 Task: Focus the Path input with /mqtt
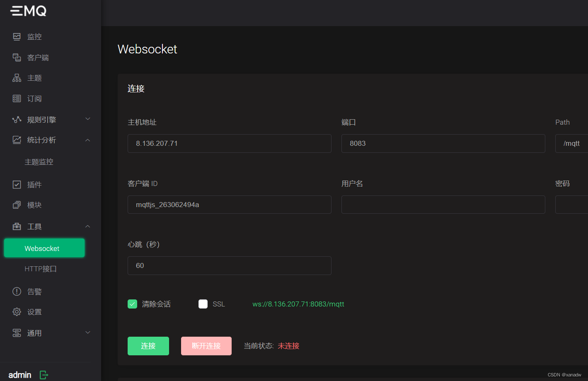[572, 143]
